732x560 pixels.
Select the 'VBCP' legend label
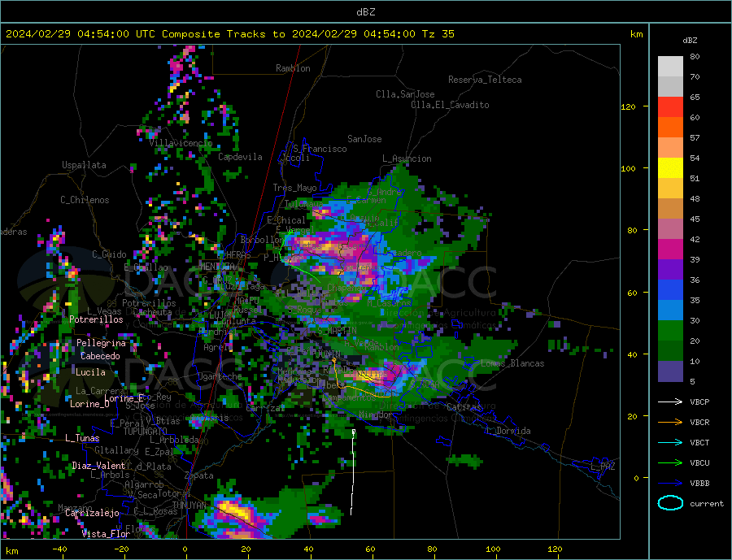tap(699, 402)
